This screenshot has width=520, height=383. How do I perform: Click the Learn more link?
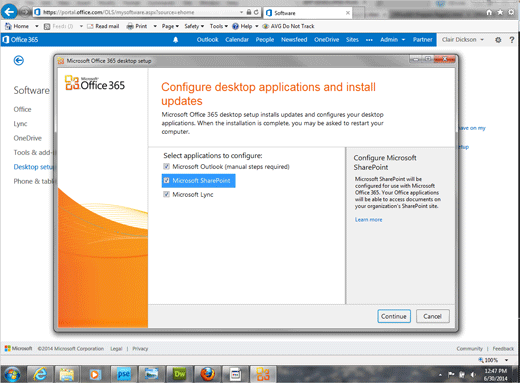coord(368,219)
